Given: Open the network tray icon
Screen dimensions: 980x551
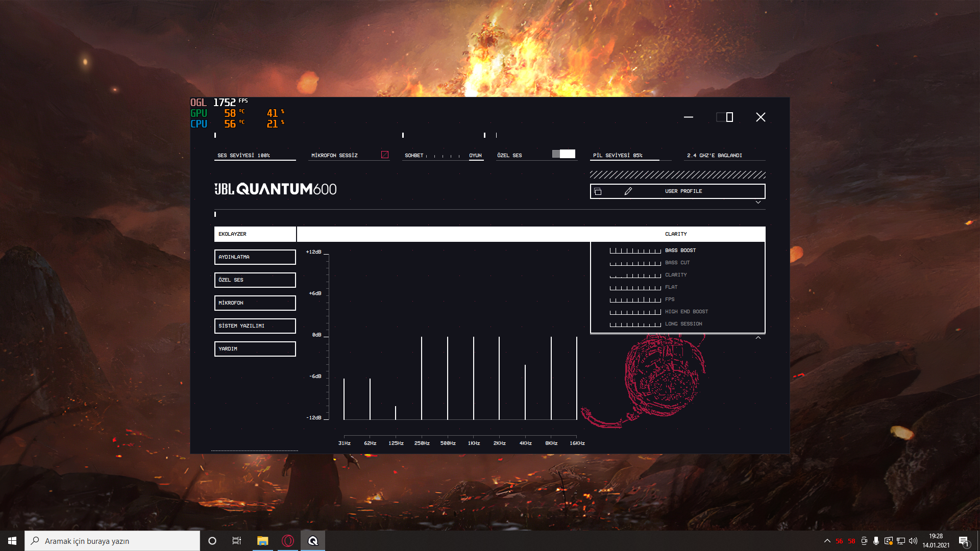Looking at the screenshot, I should [901, 541].
